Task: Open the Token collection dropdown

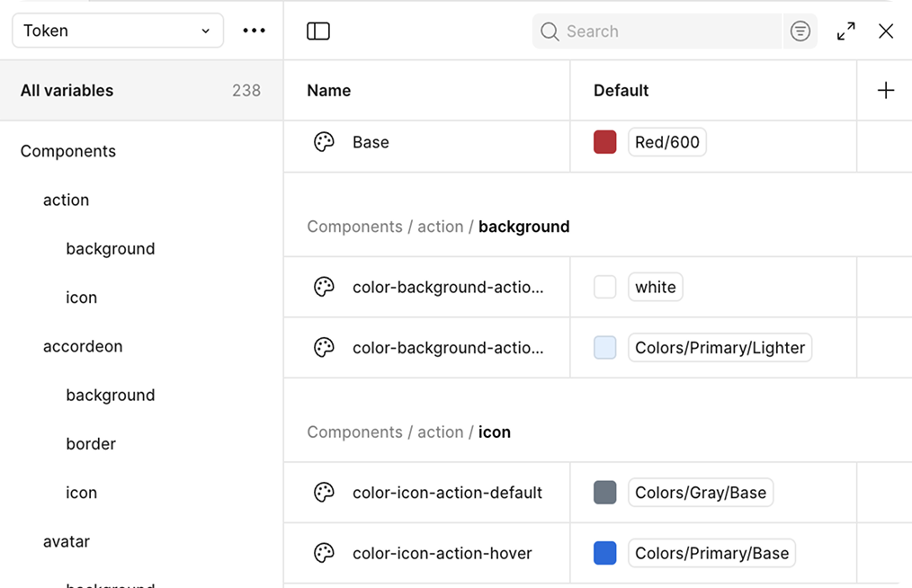Action: (x=117, y=31)
